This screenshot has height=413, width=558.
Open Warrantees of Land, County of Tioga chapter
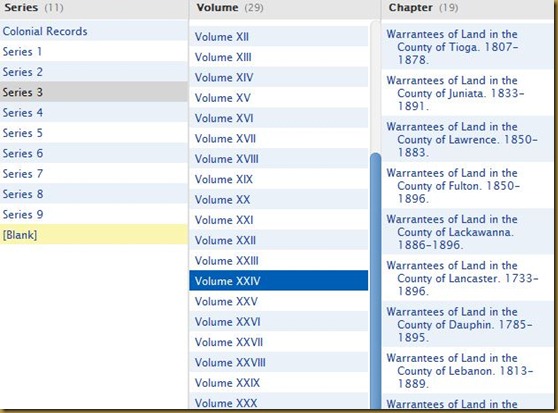point(467,47)
